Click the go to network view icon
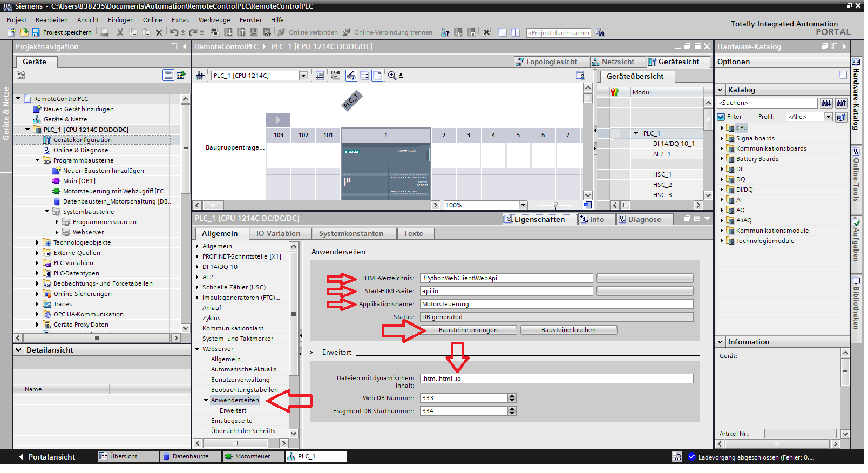Image resolution: width=868 pixels, height=473 pixels. 200,76
